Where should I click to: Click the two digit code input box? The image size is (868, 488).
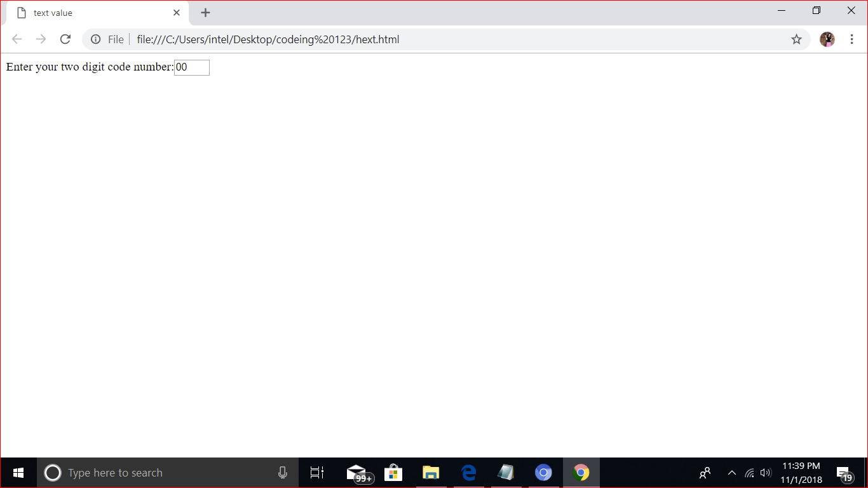click(x=191, y=67)
